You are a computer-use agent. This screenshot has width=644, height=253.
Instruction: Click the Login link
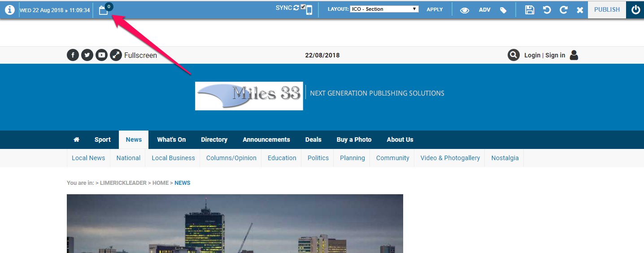tap(532, 55)
